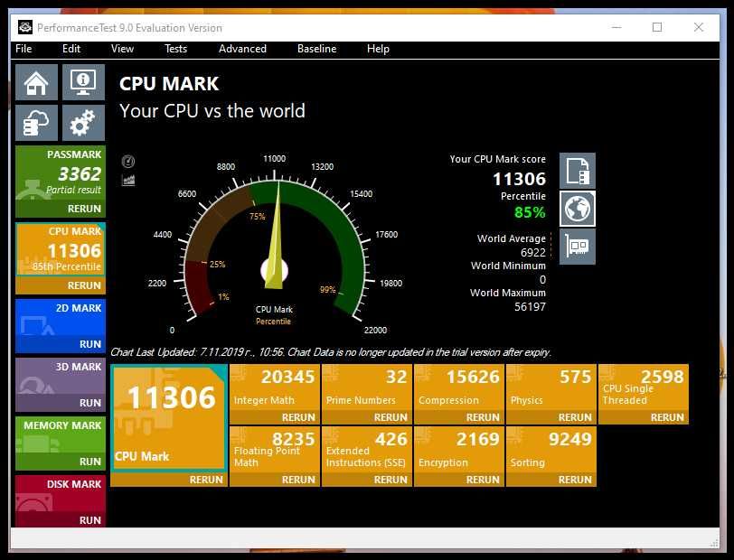
Task: Go to the Home dashboard icon
Action: (36, 82)
